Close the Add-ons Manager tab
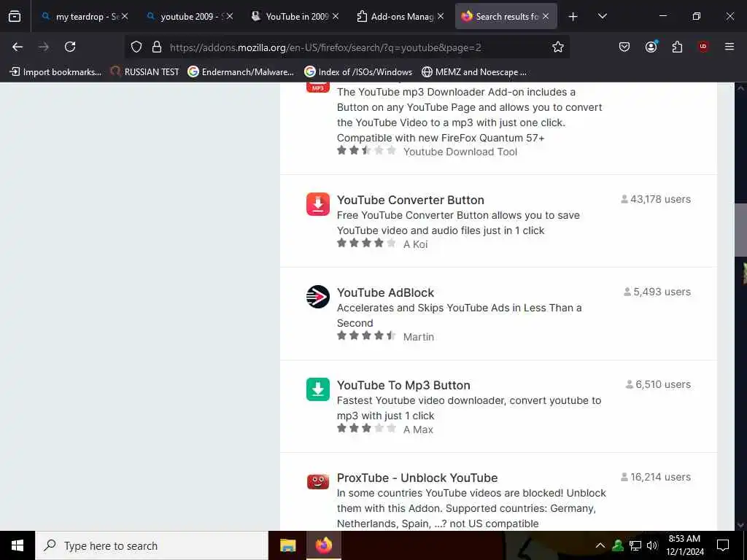747x560 pixels. point(441,16)
